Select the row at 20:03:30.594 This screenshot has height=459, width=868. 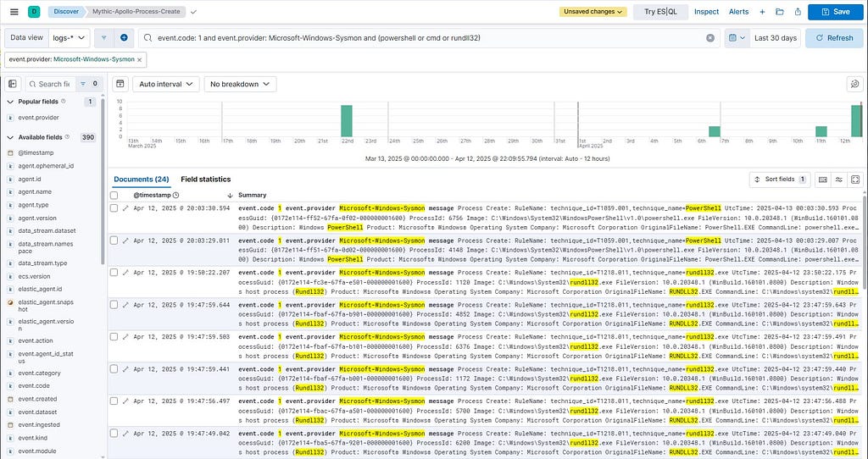pyautogui.click(x=114, y=208)
